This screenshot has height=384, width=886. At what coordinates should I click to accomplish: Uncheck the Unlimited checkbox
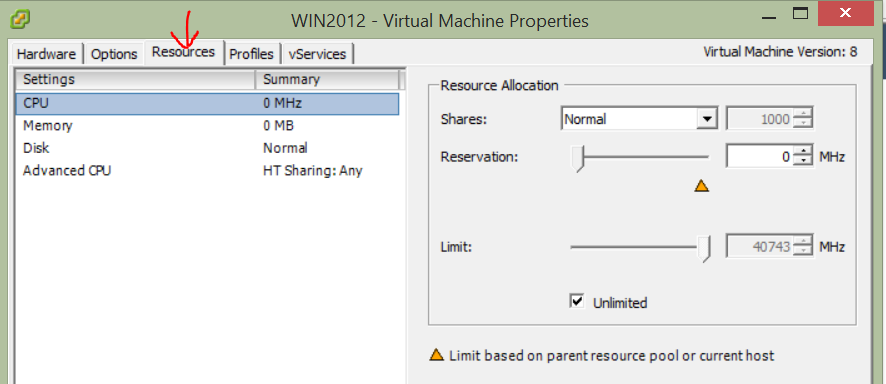(576, 301)
